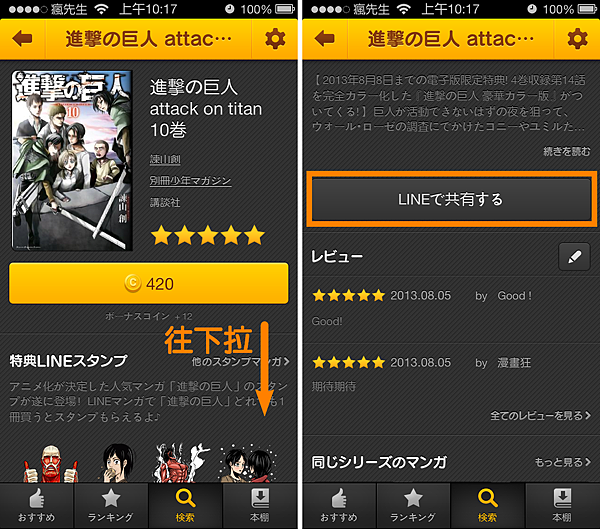
Task: Select the Sasha eating stamp
Action: tap(117, 463)
